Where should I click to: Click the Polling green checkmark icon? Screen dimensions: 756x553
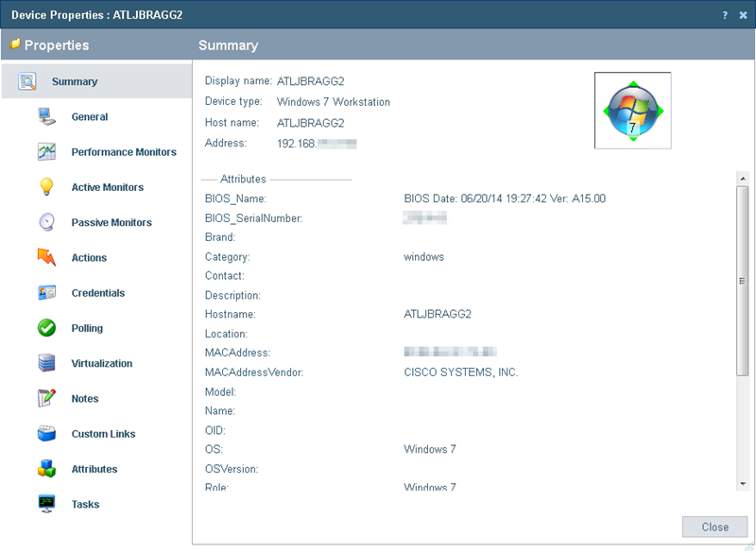(x=46, y=328)
